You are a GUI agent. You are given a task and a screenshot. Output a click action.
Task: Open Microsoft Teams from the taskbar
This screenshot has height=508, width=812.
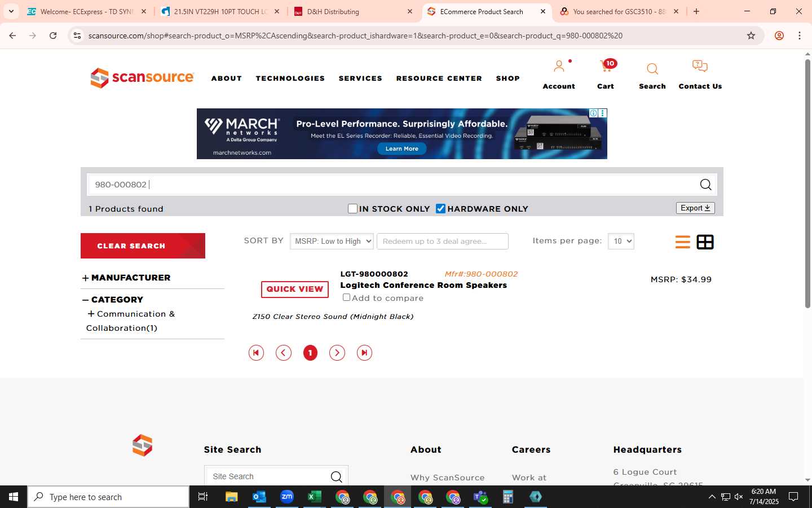[x=480, y=497]
